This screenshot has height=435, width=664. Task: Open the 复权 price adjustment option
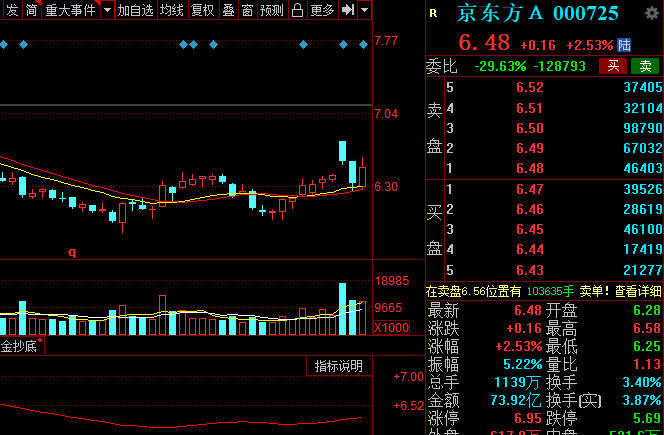click(202, 10)
